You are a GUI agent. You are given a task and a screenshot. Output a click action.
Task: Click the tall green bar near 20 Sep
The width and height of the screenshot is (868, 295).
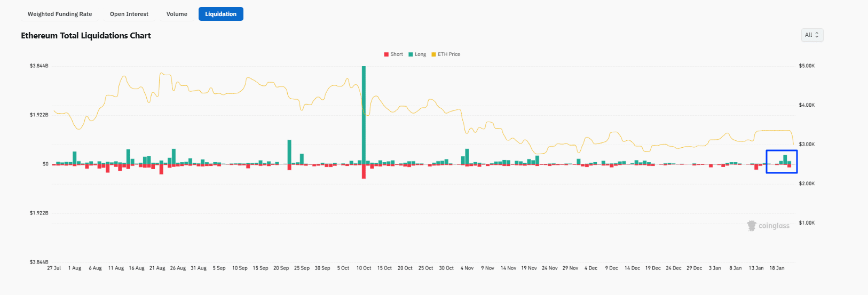[x=289, y=152]
